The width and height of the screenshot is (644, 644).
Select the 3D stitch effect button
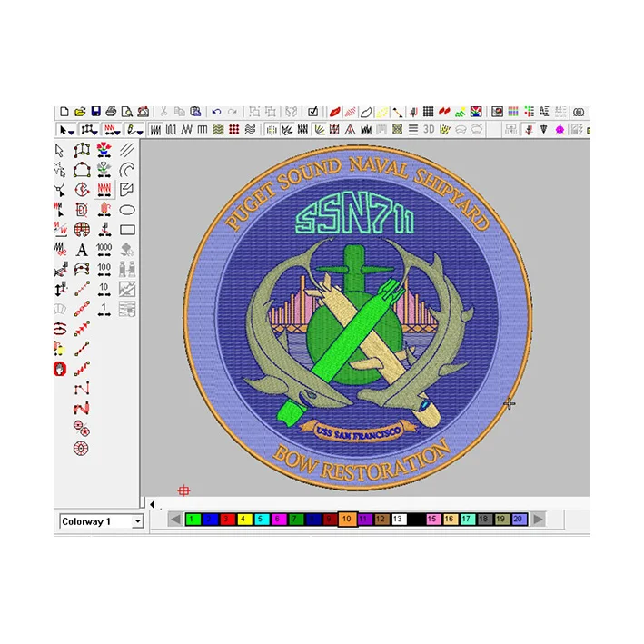pyautogui.click(x=429, y=130)
